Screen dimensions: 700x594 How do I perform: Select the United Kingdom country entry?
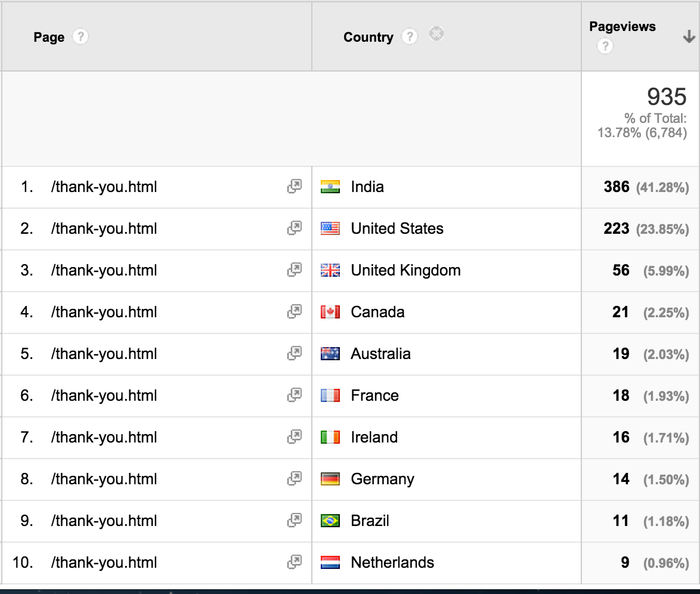tap(405, 270)
